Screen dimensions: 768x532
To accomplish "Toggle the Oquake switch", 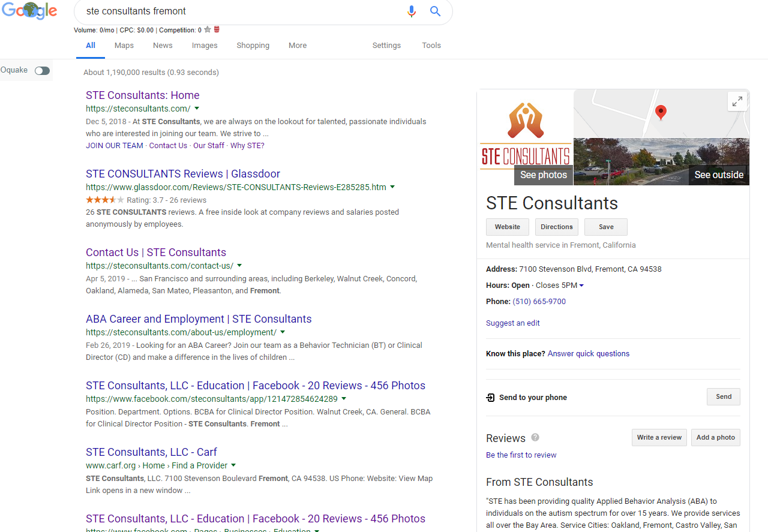I will pyautogui.click(x=42, y=71).
